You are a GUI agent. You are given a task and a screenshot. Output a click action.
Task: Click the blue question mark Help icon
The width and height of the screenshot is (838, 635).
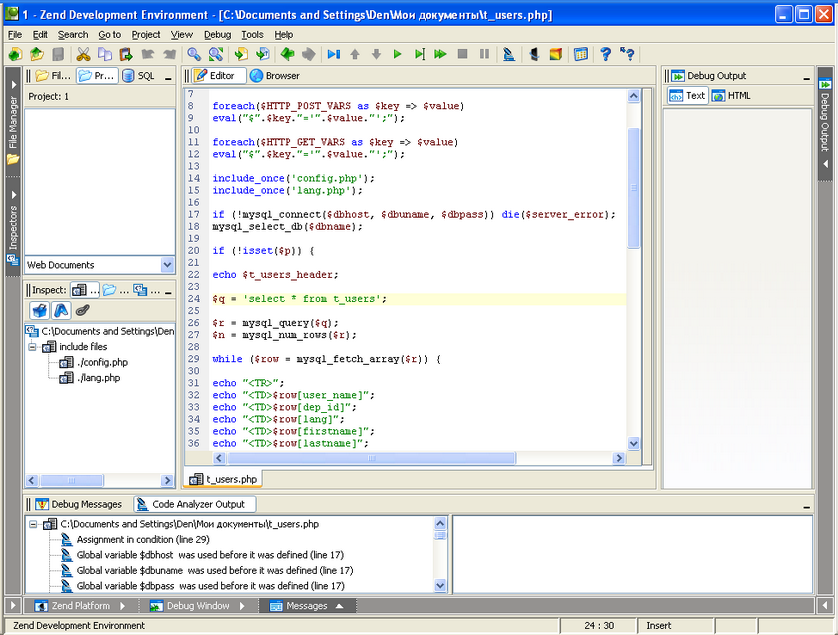[605, 54]
